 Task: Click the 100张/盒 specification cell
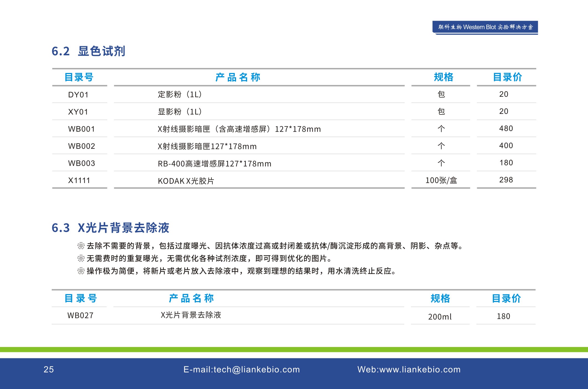(x=441, y=181)
